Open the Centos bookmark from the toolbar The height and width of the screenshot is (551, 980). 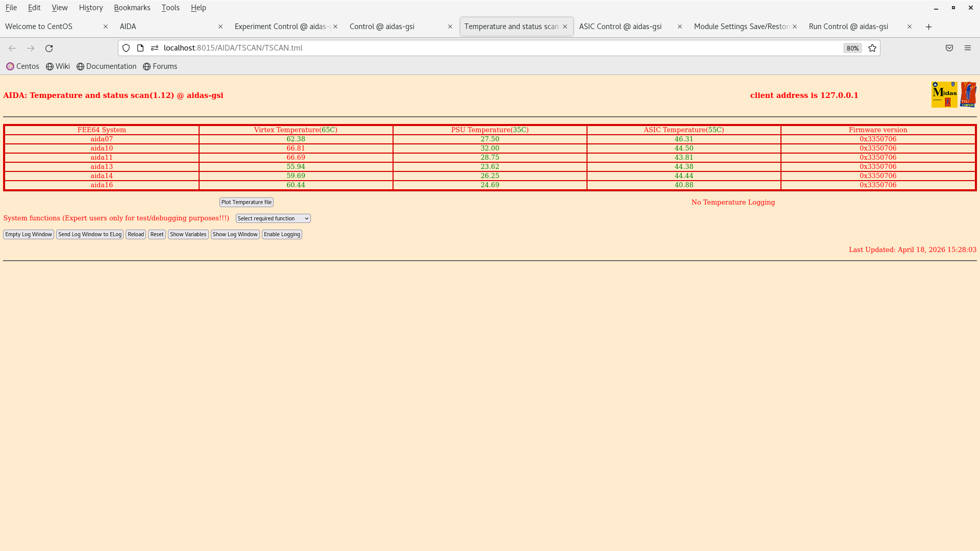click(x=22, y=66)
